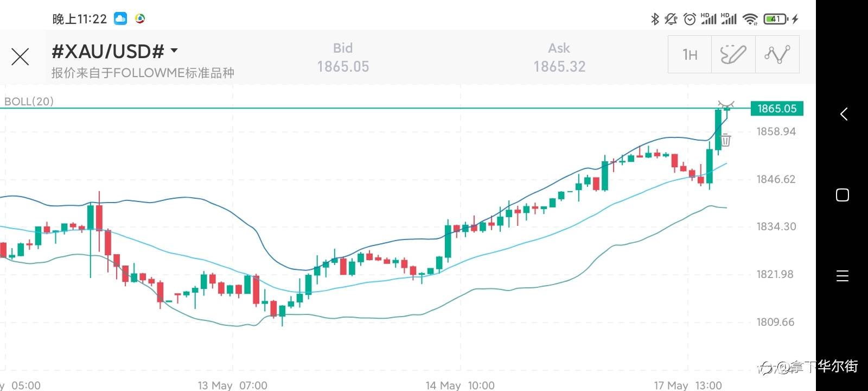Image resolution: width=868 pixels, height=391 pixels.
Task: Tap the BOLL(20) indicator label
Action: [x=29, y=102]
